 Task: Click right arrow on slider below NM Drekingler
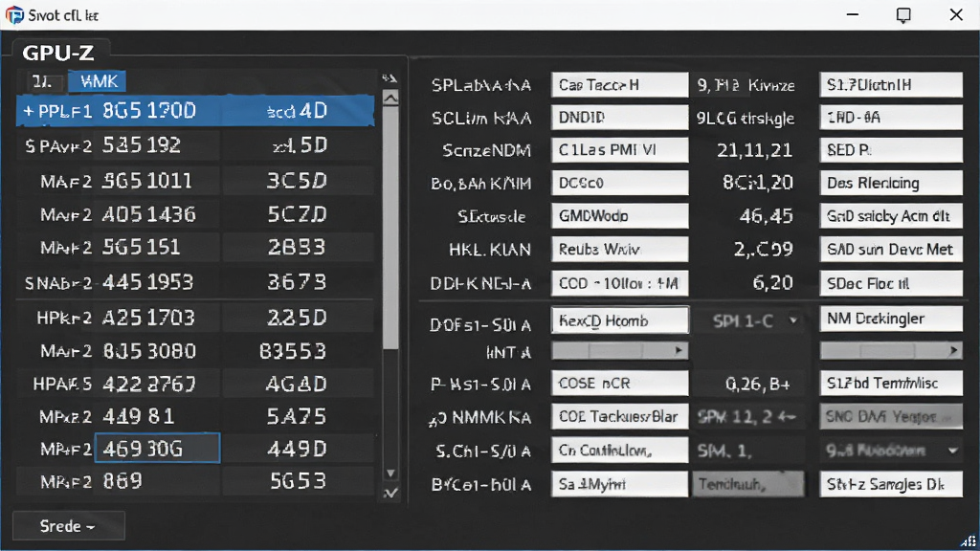coord(953,351)
